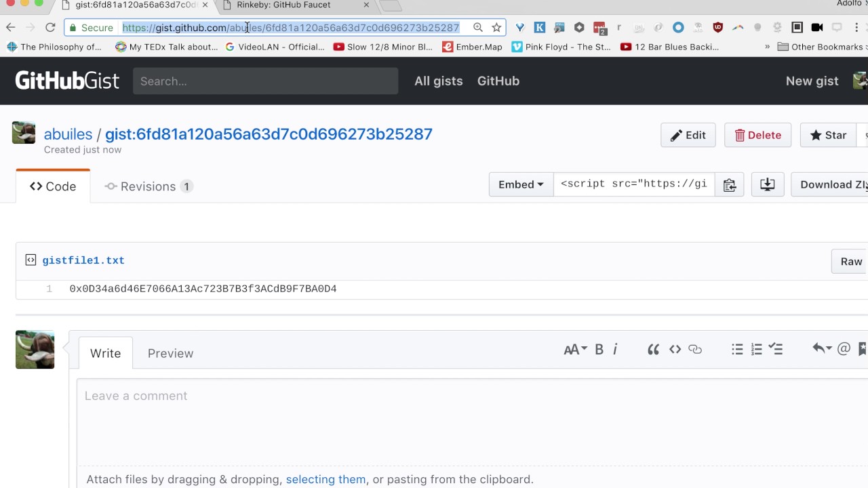This screenshot has width=868, height=488.
Task: Reload the page
Action: click(x=50, y=27)
